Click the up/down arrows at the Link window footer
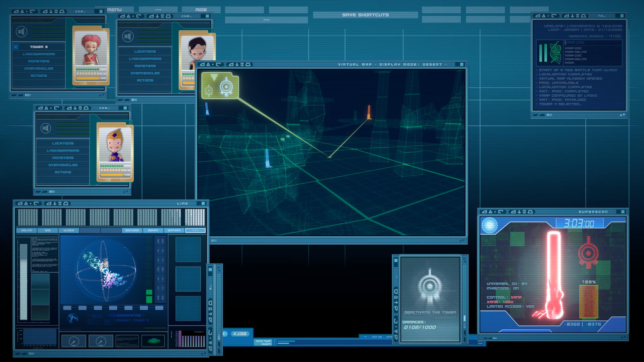 click(203, 353)
